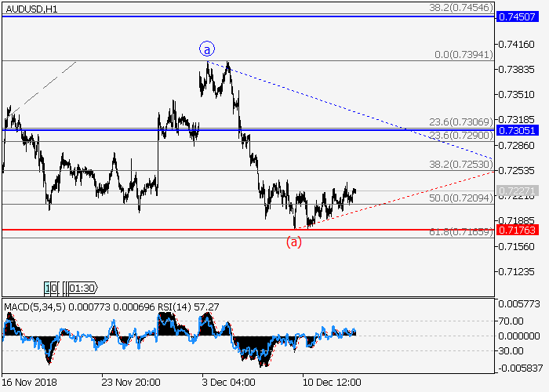Click the '10' event marker on chart
This screenshot has height=392, width=549.
(51, 287)
